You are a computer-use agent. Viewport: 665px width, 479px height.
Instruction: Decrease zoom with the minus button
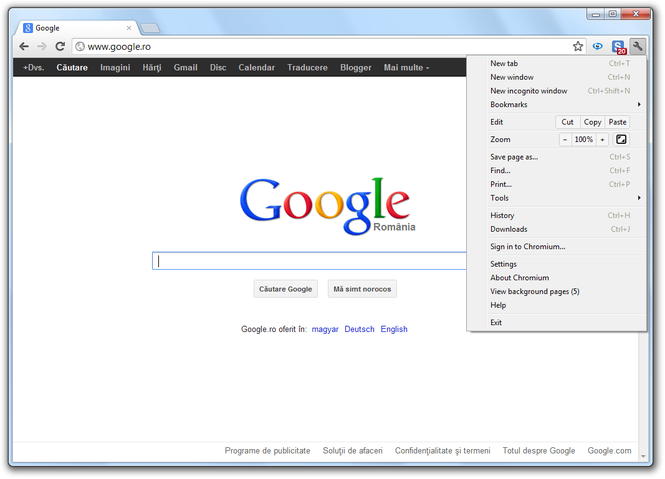pos(565,139)
